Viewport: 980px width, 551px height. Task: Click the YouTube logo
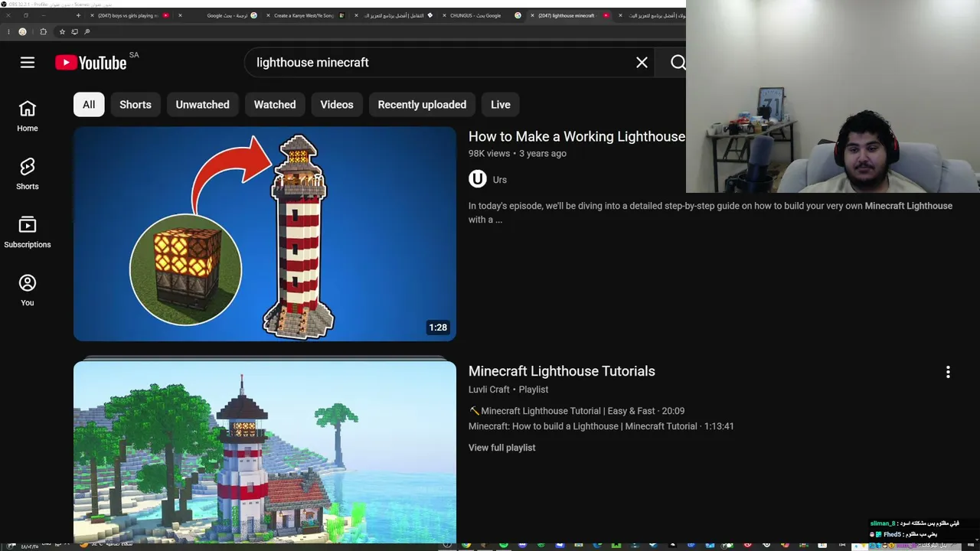coord(91,63)
